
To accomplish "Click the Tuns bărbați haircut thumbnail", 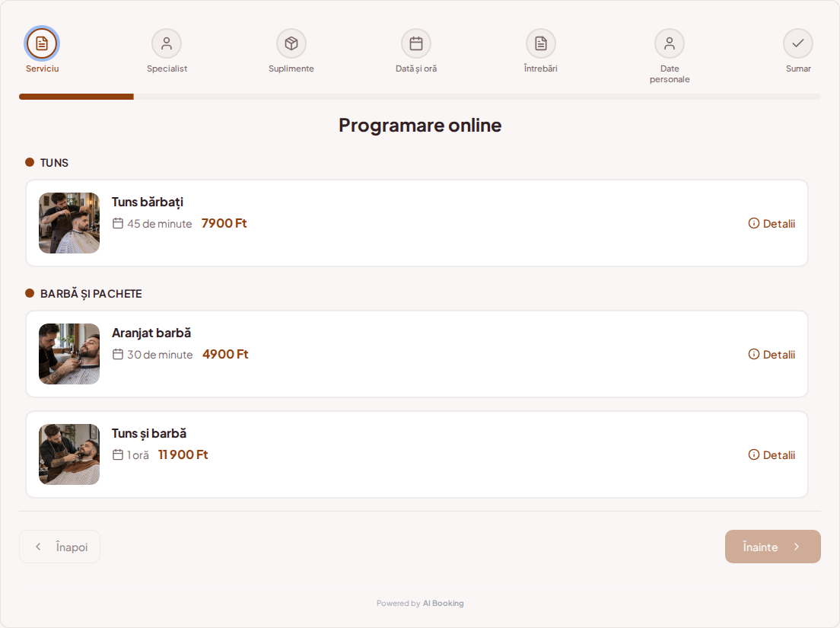I will [69, 223].
